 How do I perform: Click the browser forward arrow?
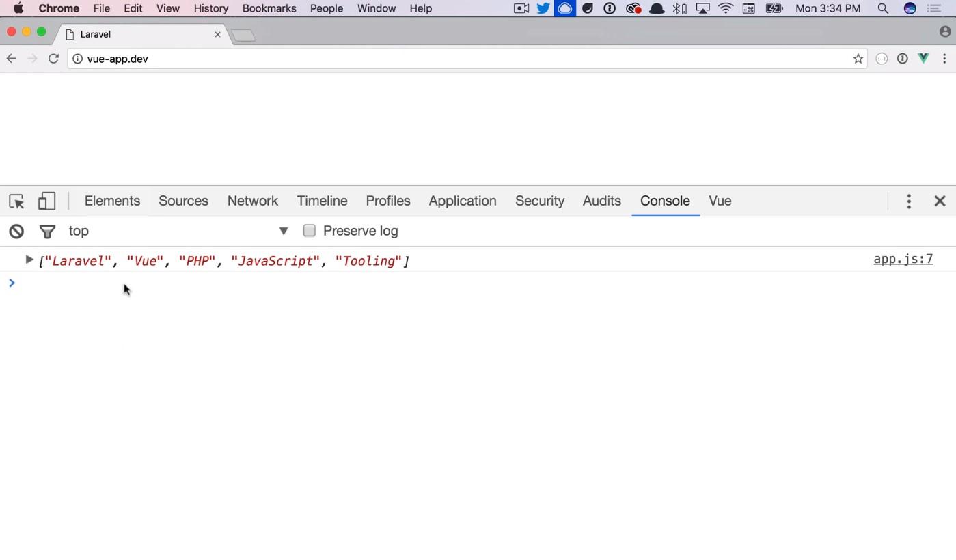pyautogui.click(x=32, y=59)
